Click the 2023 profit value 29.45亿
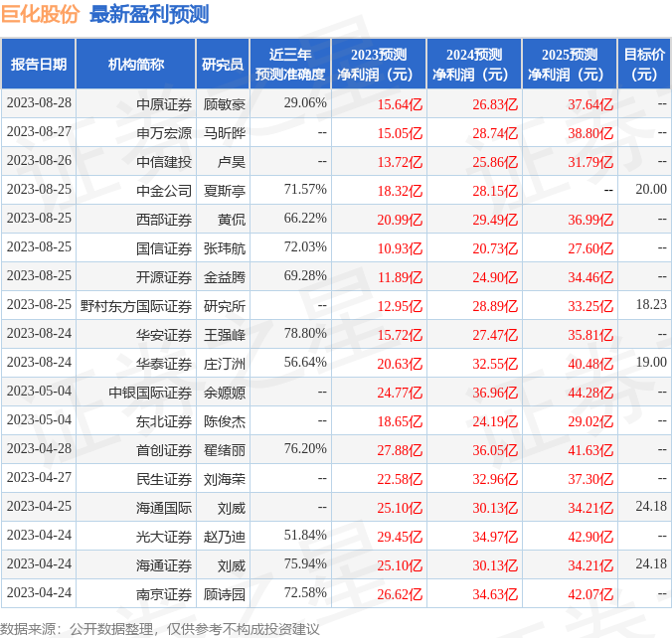 point(400,536)
